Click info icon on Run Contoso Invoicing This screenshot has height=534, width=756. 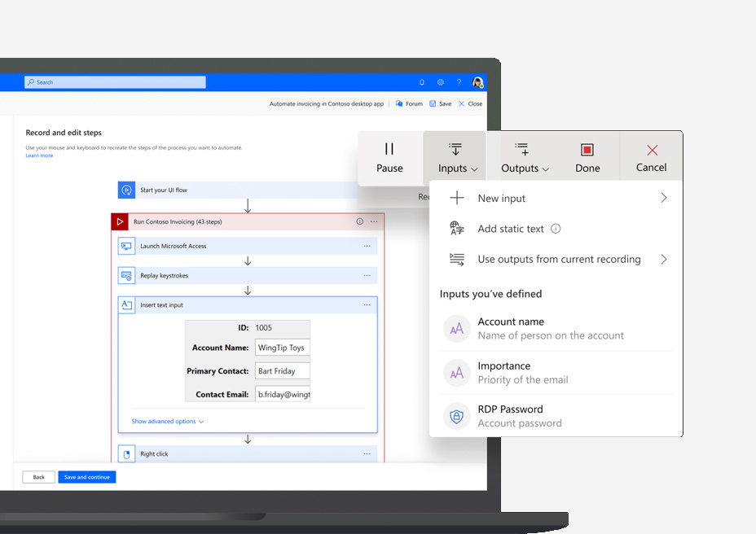click(360, 221)
